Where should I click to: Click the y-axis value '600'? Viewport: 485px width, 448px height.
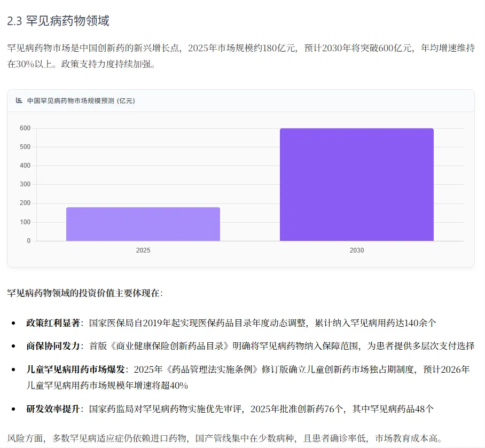click(25, 128)
